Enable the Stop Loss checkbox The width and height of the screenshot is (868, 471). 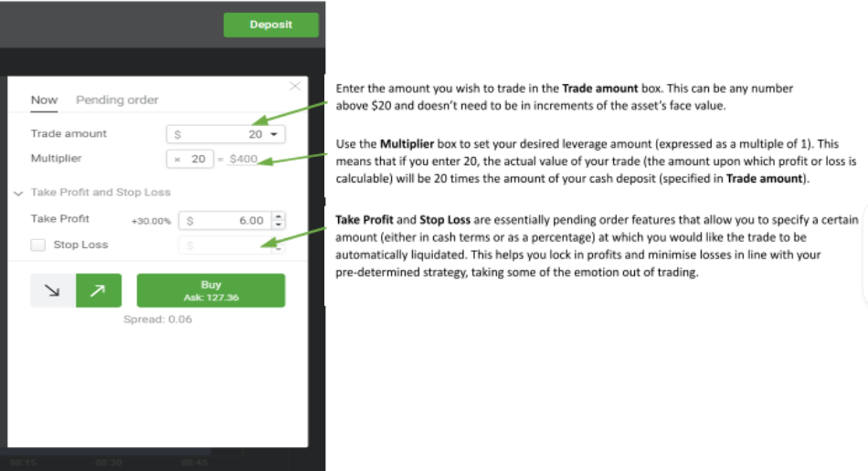point(37,245)
